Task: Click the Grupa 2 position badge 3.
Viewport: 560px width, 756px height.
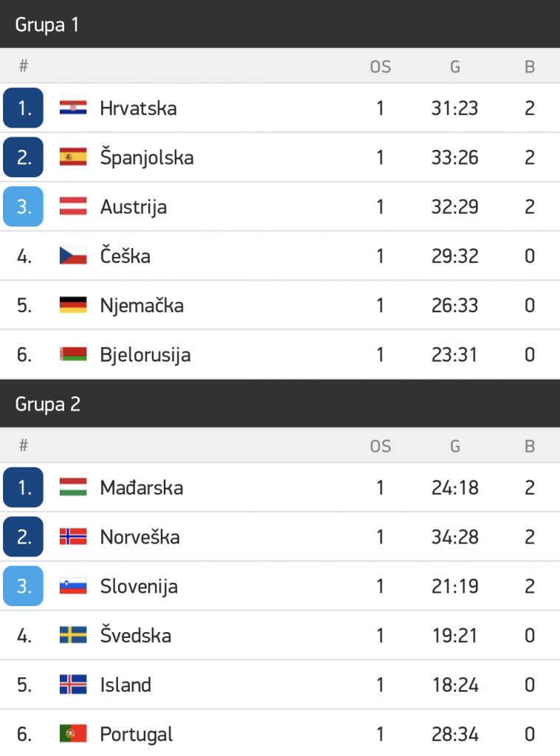Action: (x=24, y=586)
